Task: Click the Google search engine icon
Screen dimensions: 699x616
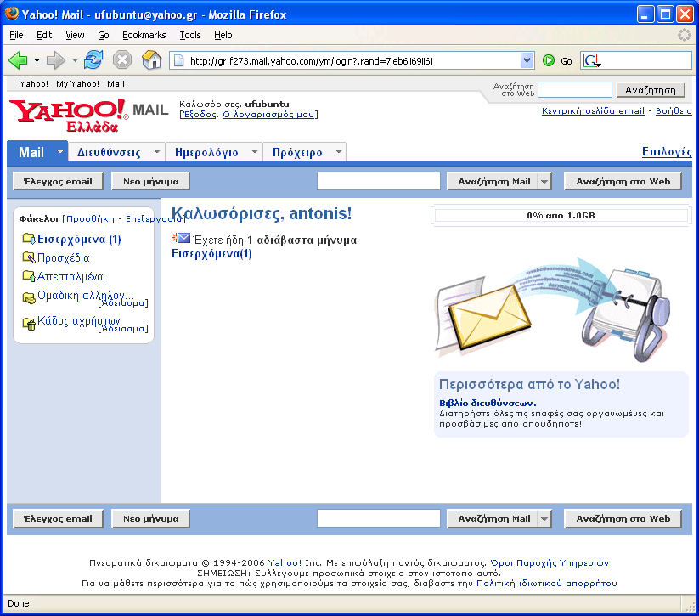Action: click(x=592, y=60)
